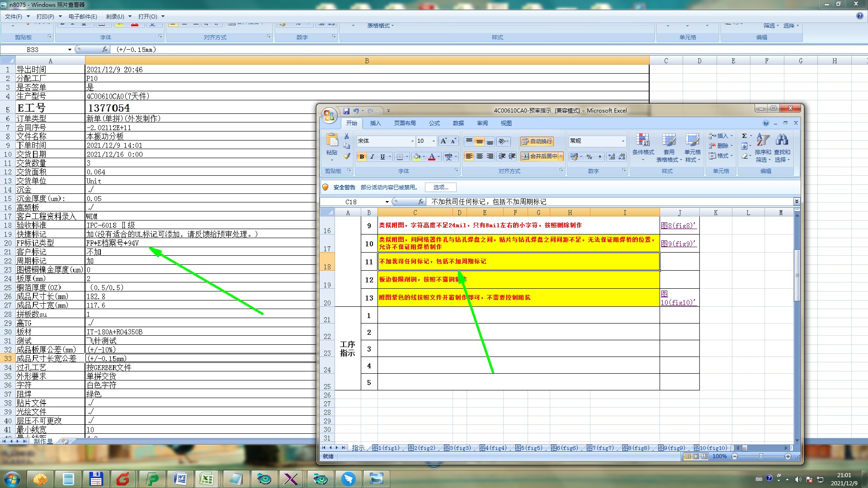
Task: Toggle Merge and Center (合并后居中)
Action: pyautogui.click(x=539, y=156)
